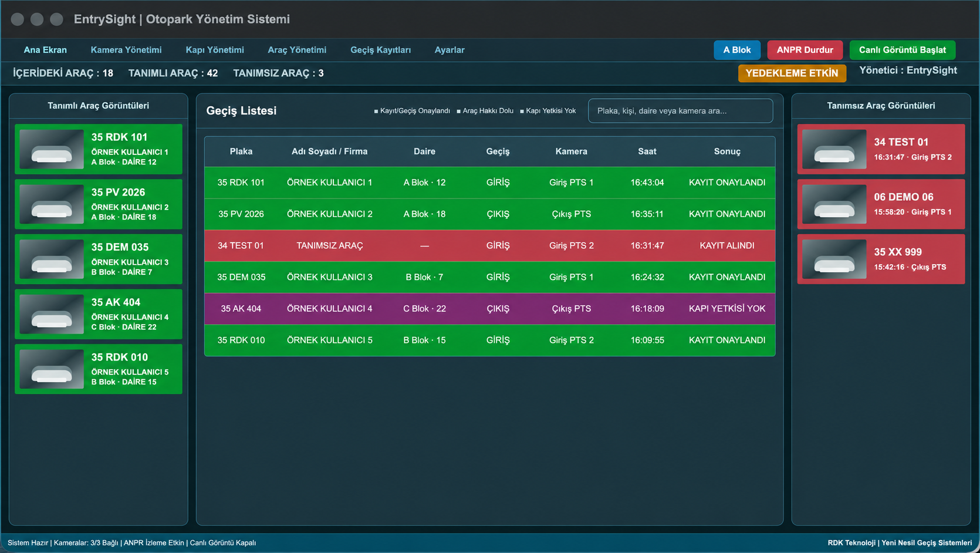Select plate 35 RDK 101 in the list
This screenshot has height=553, width=980.
pyautogui.click(x=241, y=183)
